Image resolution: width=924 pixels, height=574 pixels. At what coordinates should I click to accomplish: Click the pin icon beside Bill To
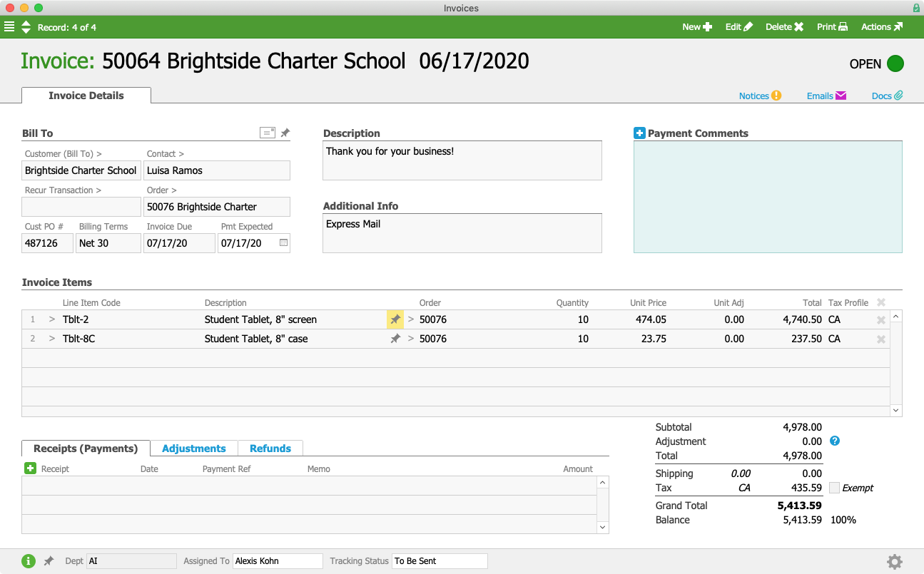[285, 133]
